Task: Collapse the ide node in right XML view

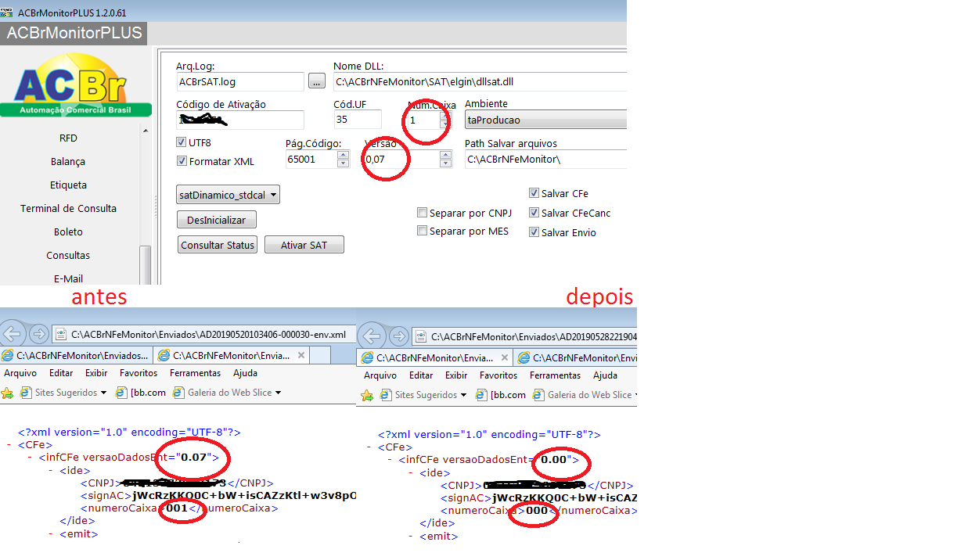Action: pos(411,473)
